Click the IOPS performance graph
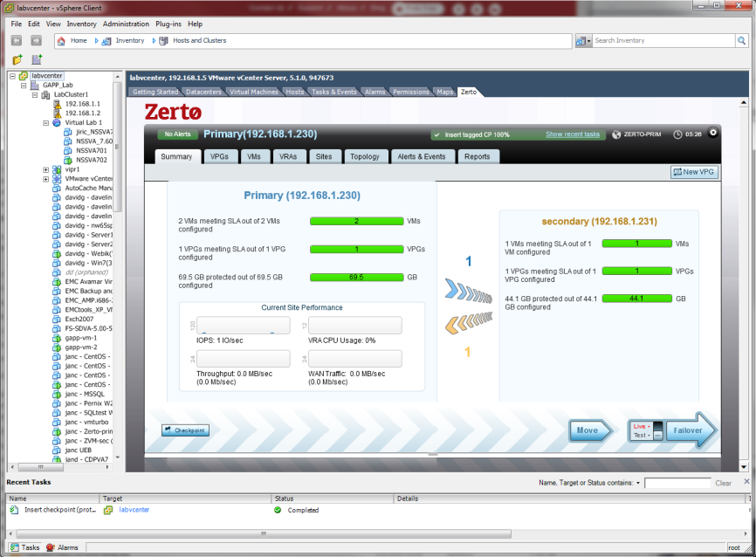The image size is (756, 557). click(243, 325)
